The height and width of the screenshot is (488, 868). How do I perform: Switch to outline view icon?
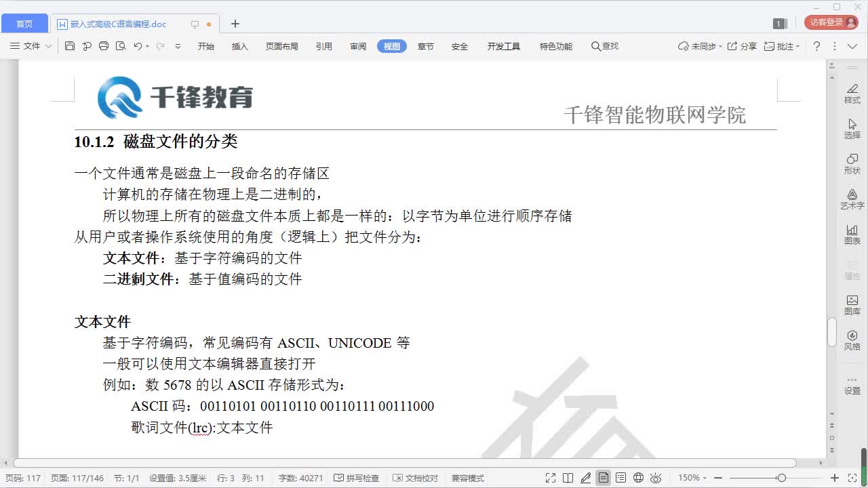(x=620, y=478)
